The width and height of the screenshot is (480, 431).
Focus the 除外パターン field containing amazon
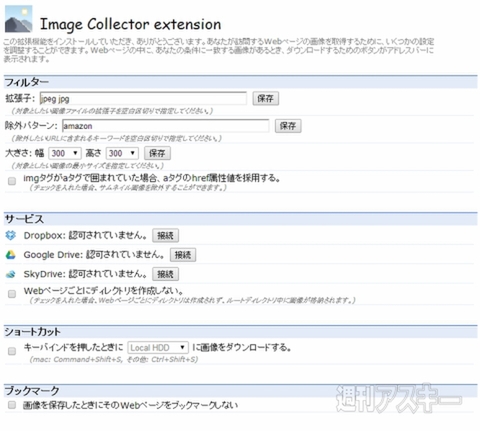coord(165,126)
